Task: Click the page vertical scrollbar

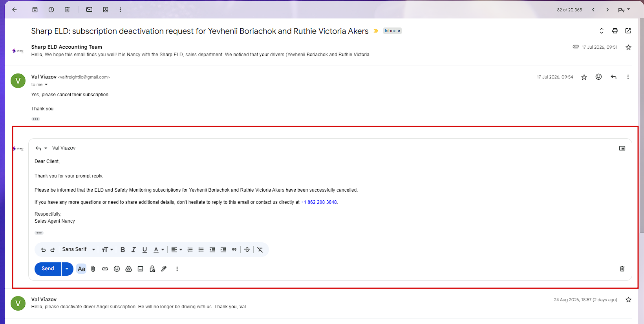Action: (x=642, y=126)
